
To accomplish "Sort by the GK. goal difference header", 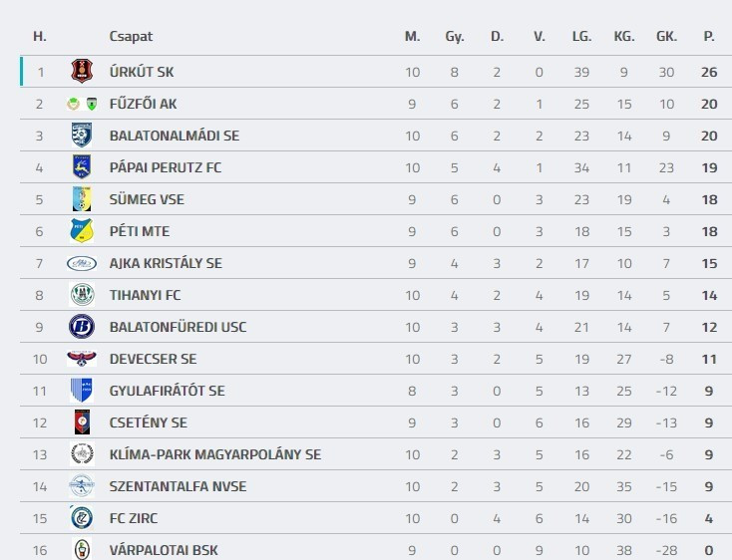I will (x=666, y=36).
